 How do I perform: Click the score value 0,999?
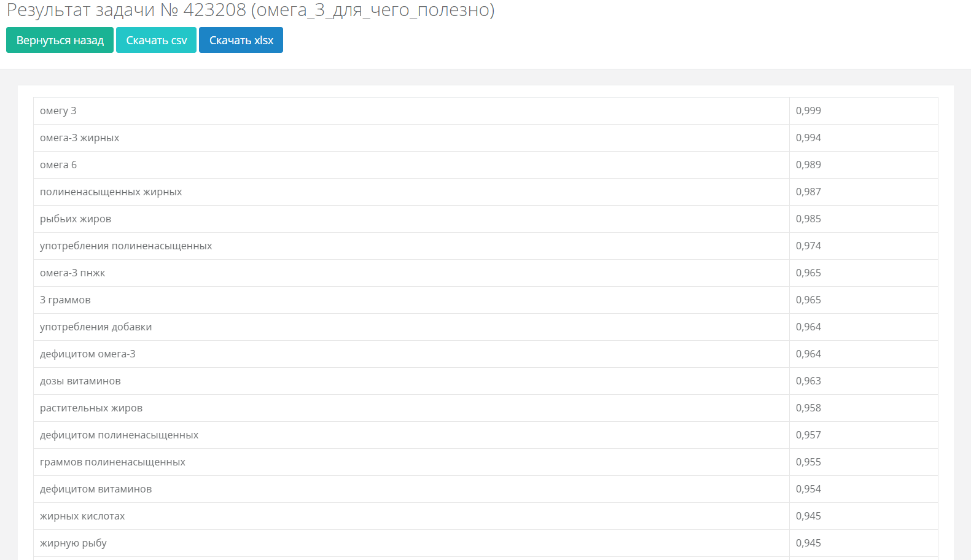[808, 111]
